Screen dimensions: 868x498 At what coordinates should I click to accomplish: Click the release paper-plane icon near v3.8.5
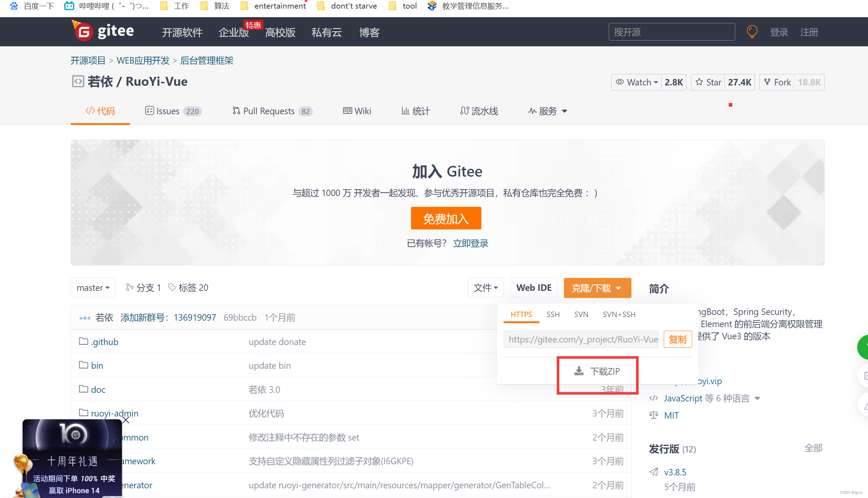[x=654, y=472]
